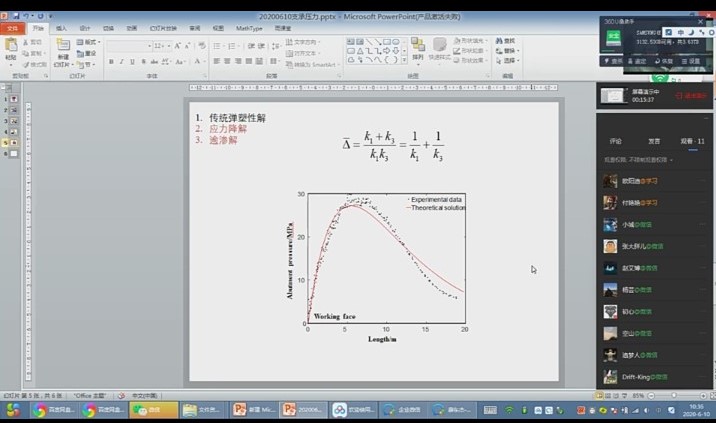This screenshot has width=716, height=423.
Task: Open the font color A dropdown arrow
Action: click(204, 61)
